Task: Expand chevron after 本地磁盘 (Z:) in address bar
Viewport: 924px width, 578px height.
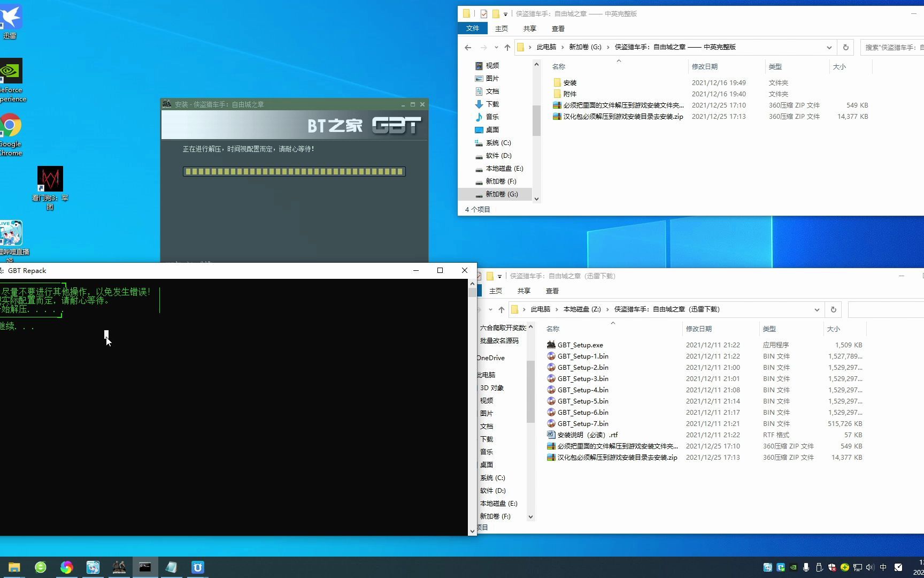Action: pos(607,309)
